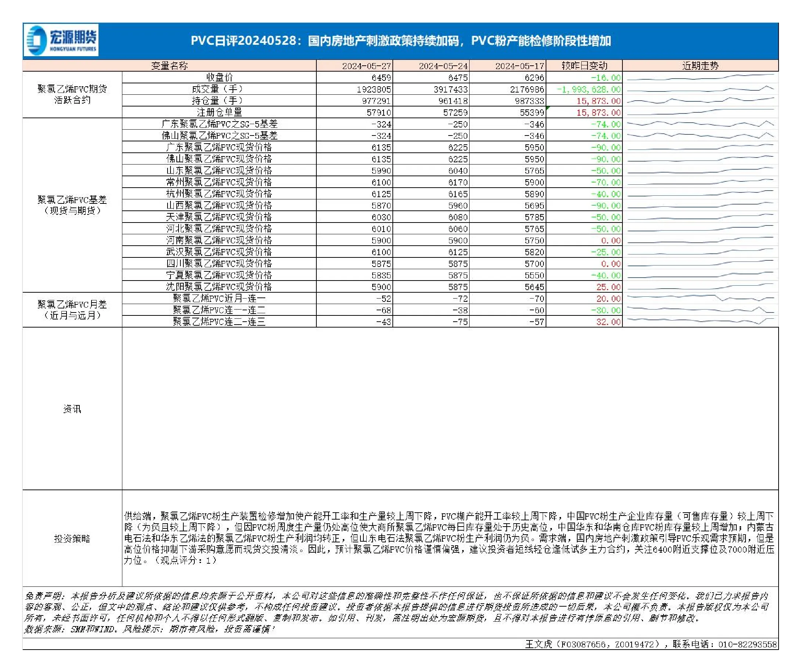Click the 山东聚氯乙烯PVC现货价格 value 5990
801x672 pixels.
[381, 170]
